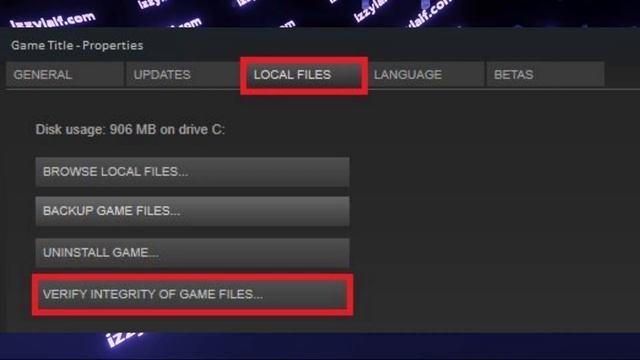Image resolution: width=640 pixels, height=360 pixels.
Task: Click Uninstall Game button
Action: pyautogui.click(x=192, y=253)
